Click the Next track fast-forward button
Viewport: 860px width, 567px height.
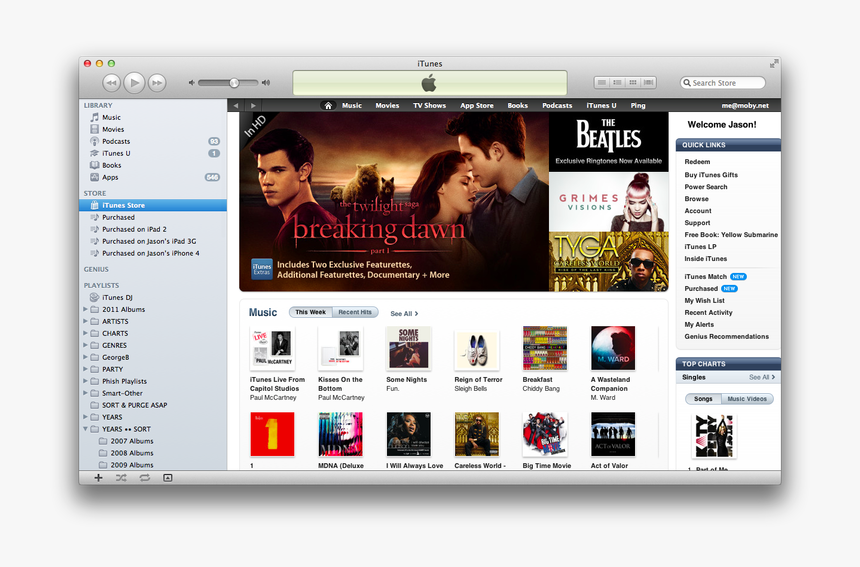(x=157, y=83)
